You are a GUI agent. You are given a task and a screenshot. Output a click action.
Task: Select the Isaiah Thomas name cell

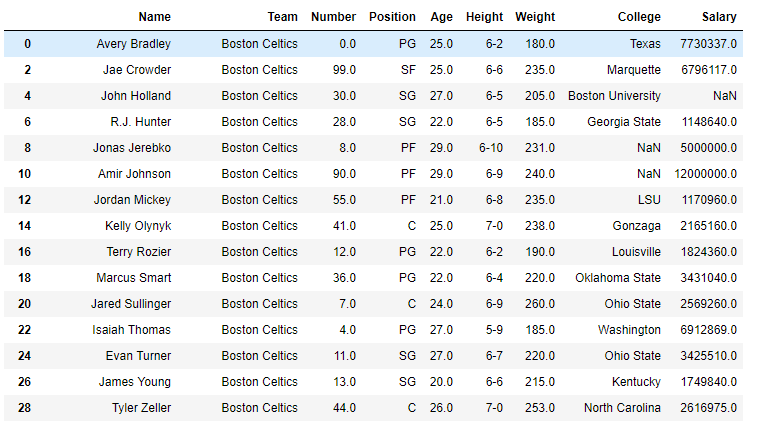coord(131,330)
